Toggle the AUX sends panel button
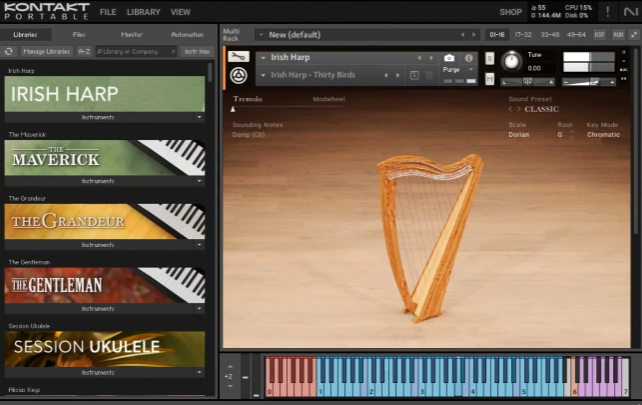Viewport: 642px width, 405px height. [x=618, y=35]
